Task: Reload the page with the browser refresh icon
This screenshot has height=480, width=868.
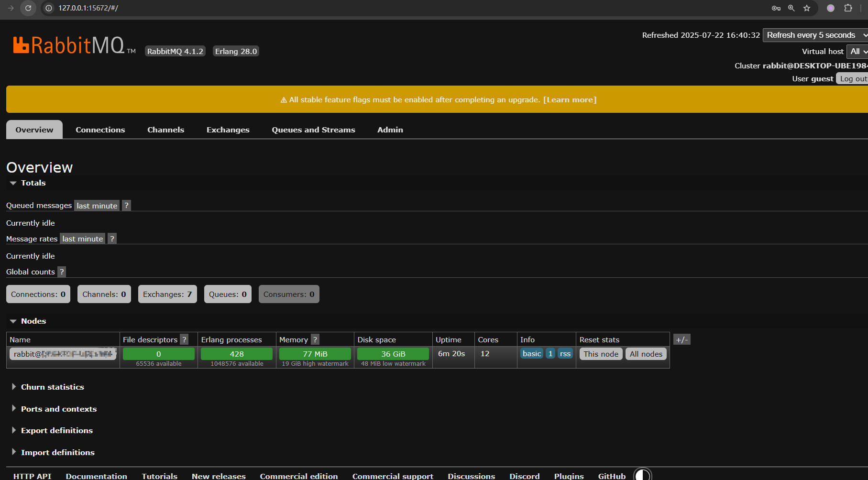Action: point(28,8)
